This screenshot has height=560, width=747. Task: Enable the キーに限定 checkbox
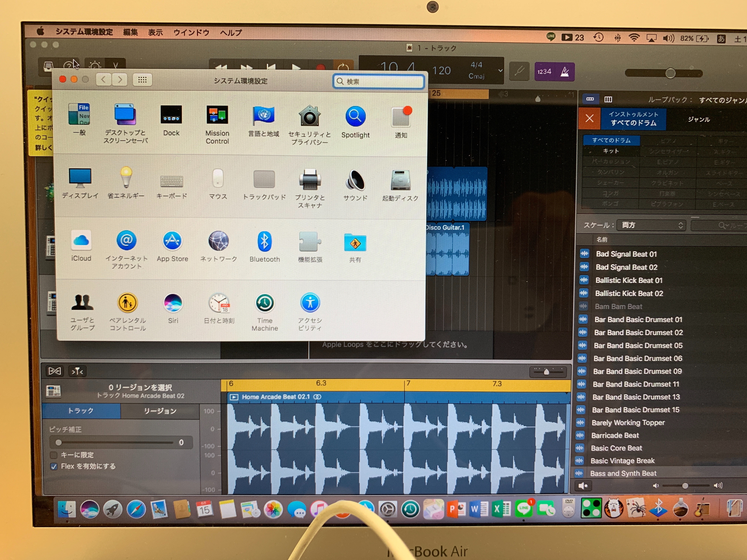pyautogui.click(x=54, y=455)
